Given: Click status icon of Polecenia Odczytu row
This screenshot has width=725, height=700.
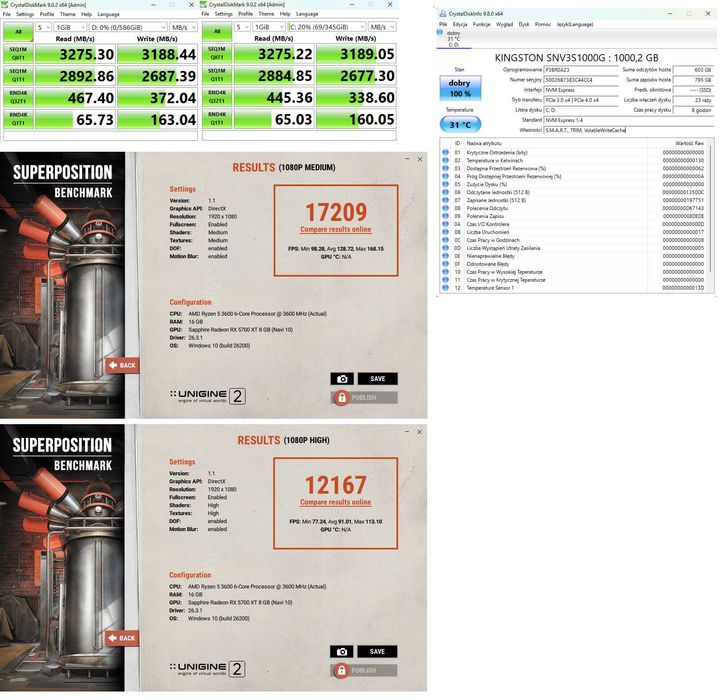Looking at the screenshot, I should [x=445, y=208].
